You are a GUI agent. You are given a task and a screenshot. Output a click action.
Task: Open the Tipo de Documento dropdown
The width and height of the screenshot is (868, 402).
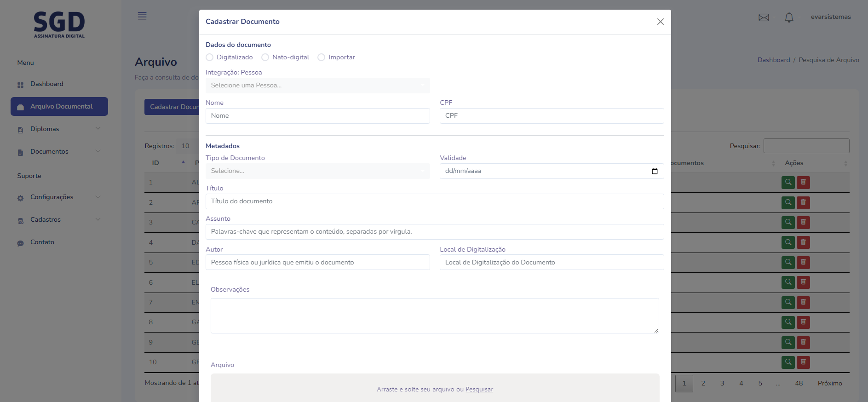point(317,171)
